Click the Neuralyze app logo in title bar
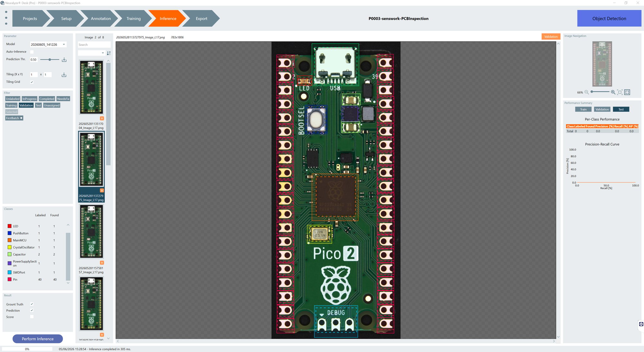Viewport: 644px width, 352px height. click(3, 3)
